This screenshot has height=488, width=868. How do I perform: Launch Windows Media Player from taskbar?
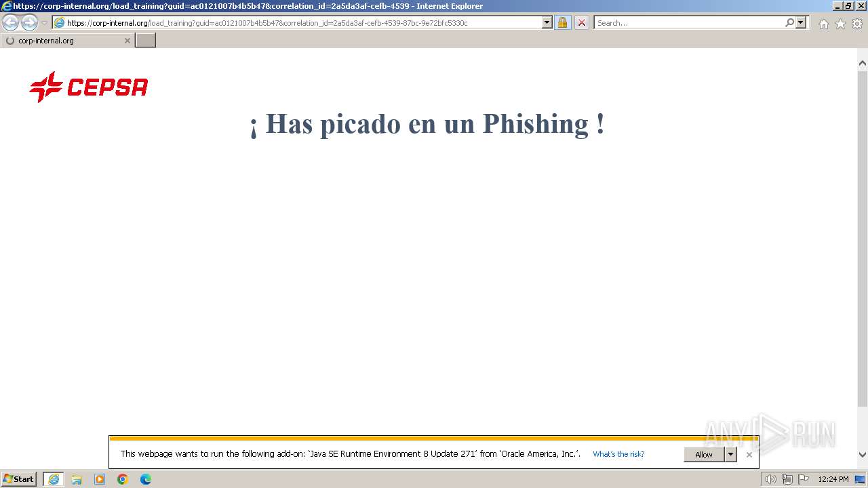coord(100,479)
